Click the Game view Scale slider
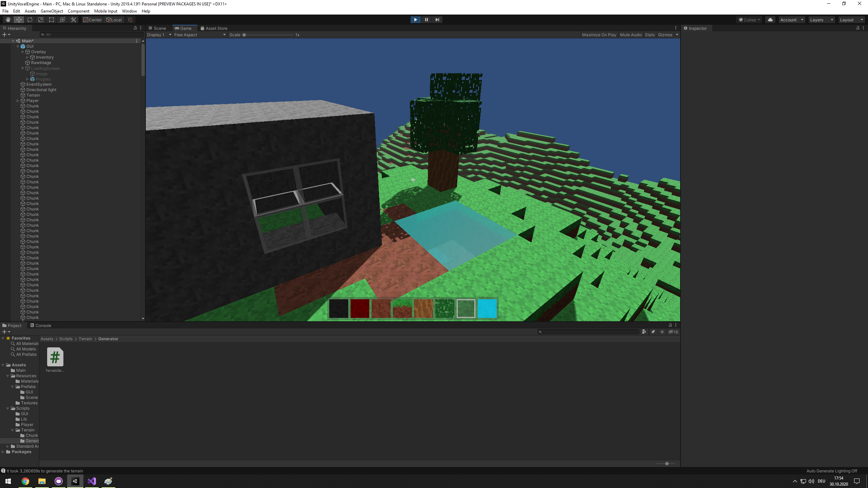The image size is (868, 488). tap(268, 35)
